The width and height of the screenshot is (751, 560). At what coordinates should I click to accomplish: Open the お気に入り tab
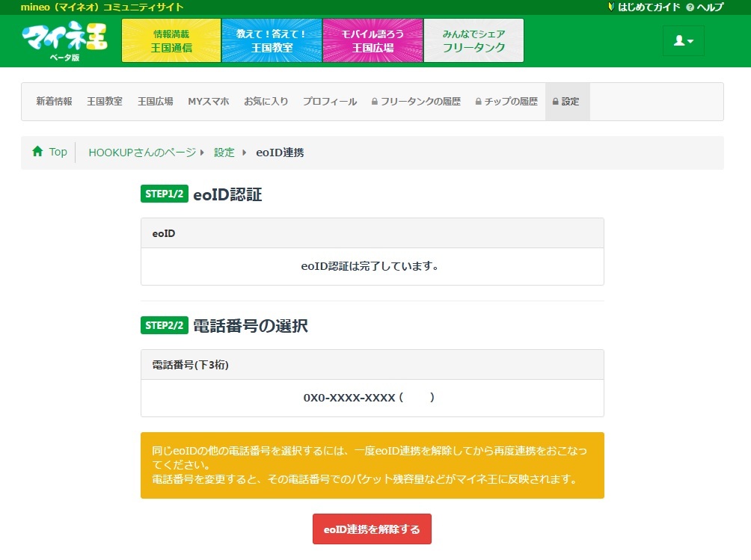[266, 102]
